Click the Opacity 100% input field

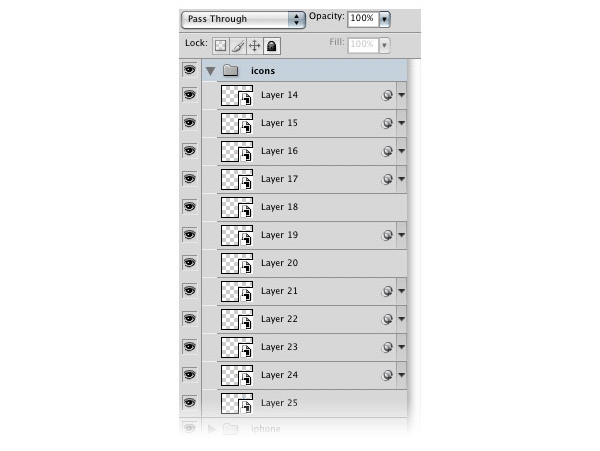[x=361, y=19]
